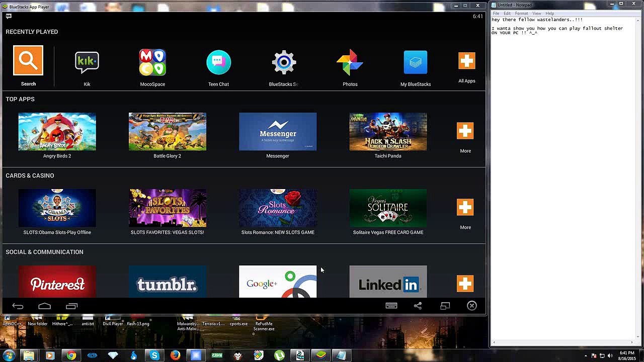Select the DivX Player desktop shortcut
This screenshot has width=644, height=362.
[113, 321]
